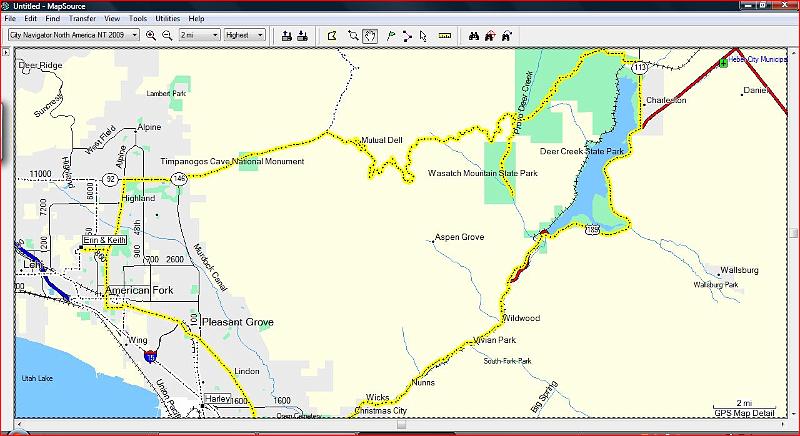Click the Pleasant Grove city label
This screenshot has height=436, width=800.
click(x=238, y=322)
